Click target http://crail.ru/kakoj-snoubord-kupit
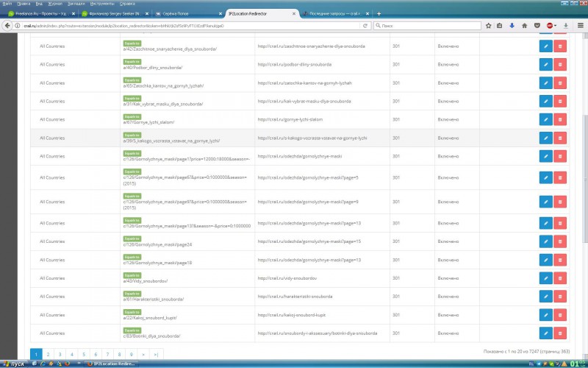Image resolution: width=588 pixels, height=368 pixels. tap(291, 315)
